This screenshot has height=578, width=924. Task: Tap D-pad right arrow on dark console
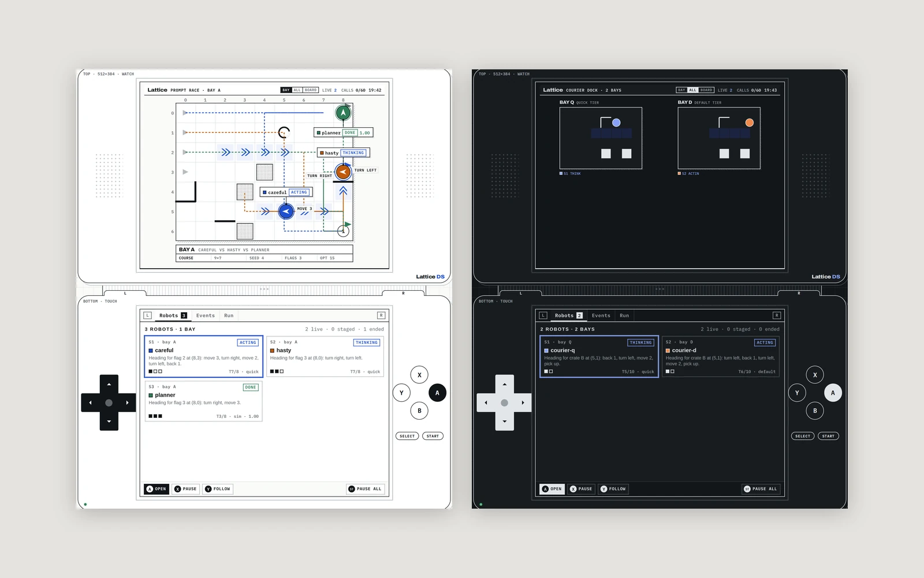[523, 403]
